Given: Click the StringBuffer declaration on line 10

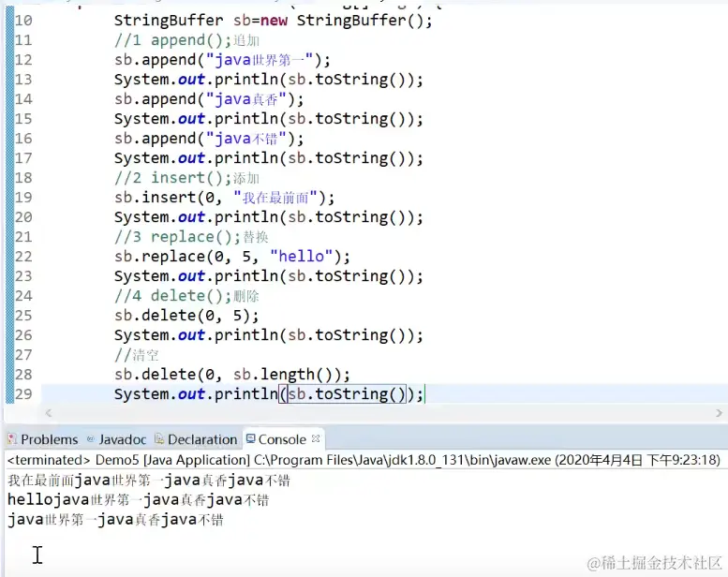Looking at the screenshot, I should point(273,21).
